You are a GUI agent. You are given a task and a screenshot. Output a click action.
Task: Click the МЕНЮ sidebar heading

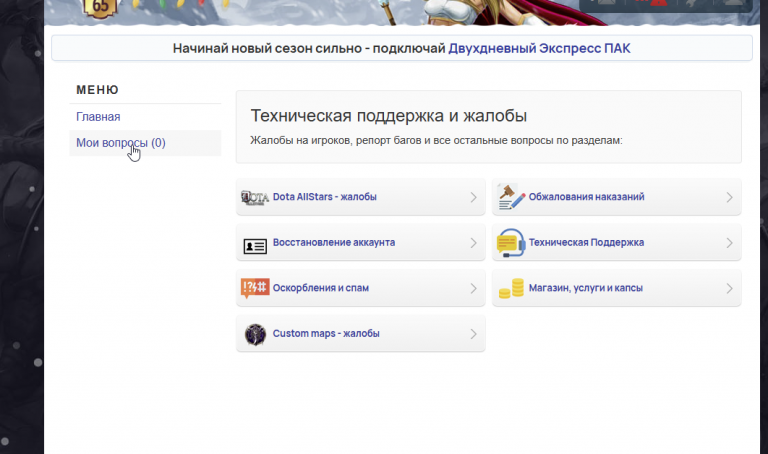pos(97,90)
